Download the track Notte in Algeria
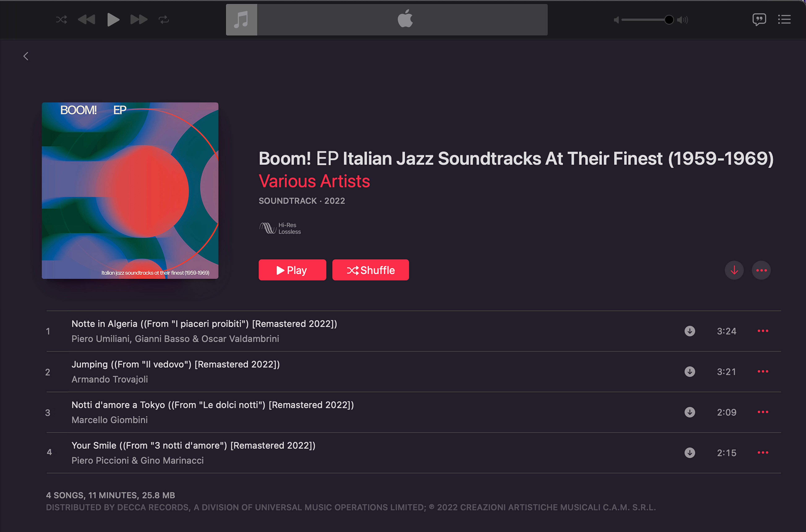 coord(690,331)
